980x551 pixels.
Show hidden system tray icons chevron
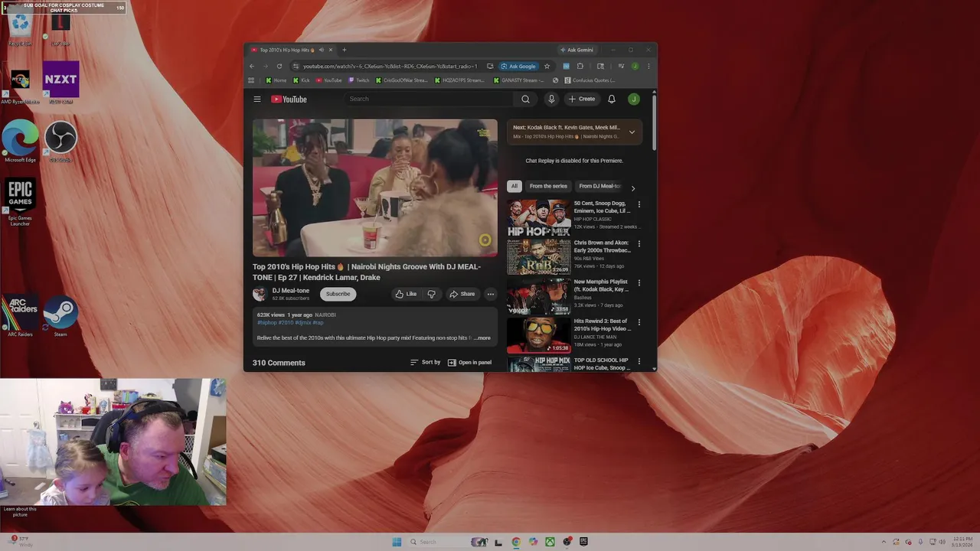tap(883, 542)
